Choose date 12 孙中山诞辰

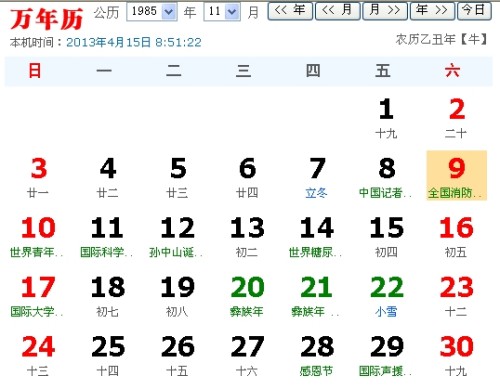point(177,237)
